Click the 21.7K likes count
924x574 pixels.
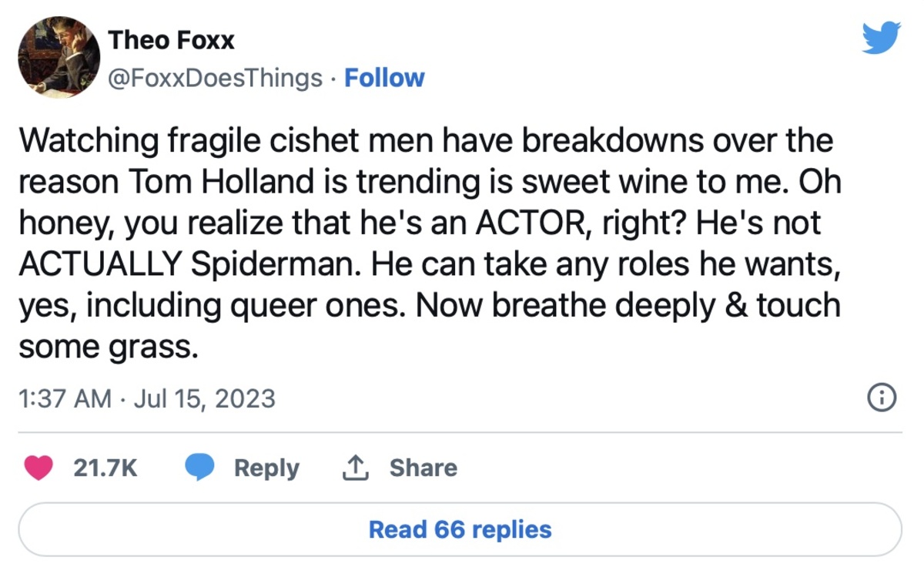[x=105, y=468]
